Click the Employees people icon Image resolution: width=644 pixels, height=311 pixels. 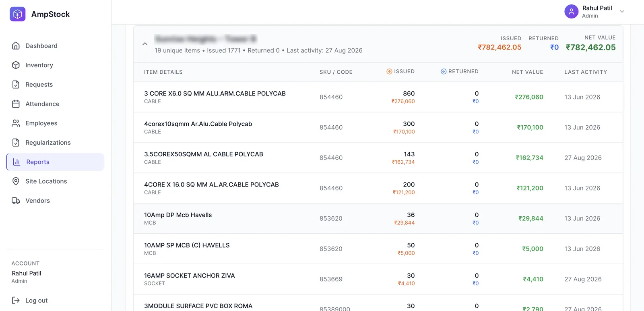click(16, 123)
